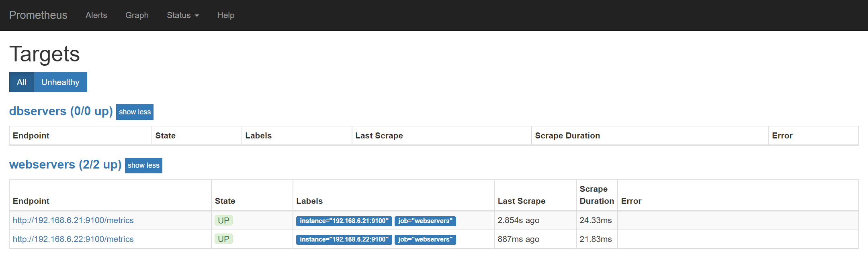The height and width of the screenshot is (254, 868).
Task: Open the 192.168.6.22:9100 metrics endpoint link
Action: click(73, 239)
